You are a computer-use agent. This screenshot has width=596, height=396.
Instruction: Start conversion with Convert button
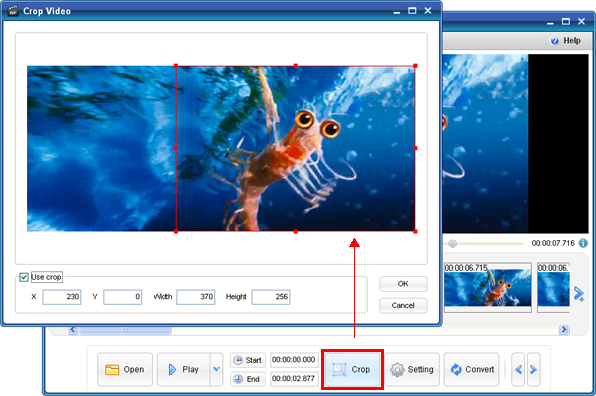point(472,369)
